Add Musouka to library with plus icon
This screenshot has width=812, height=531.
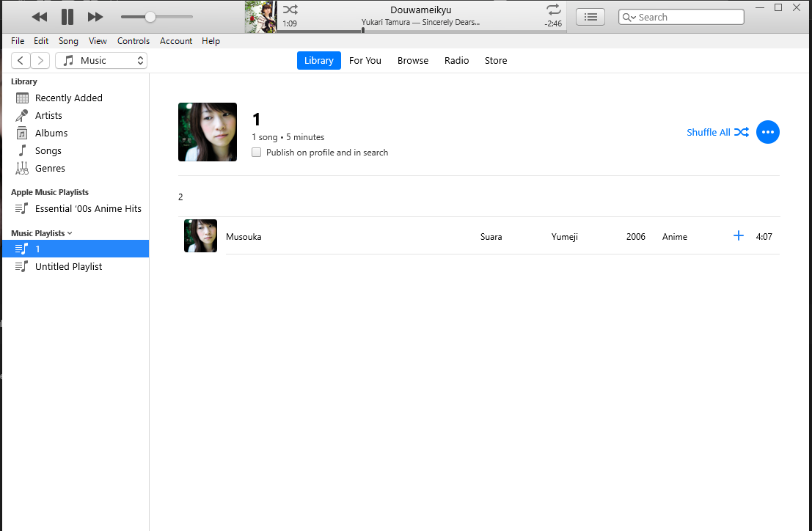pos(739,236)
